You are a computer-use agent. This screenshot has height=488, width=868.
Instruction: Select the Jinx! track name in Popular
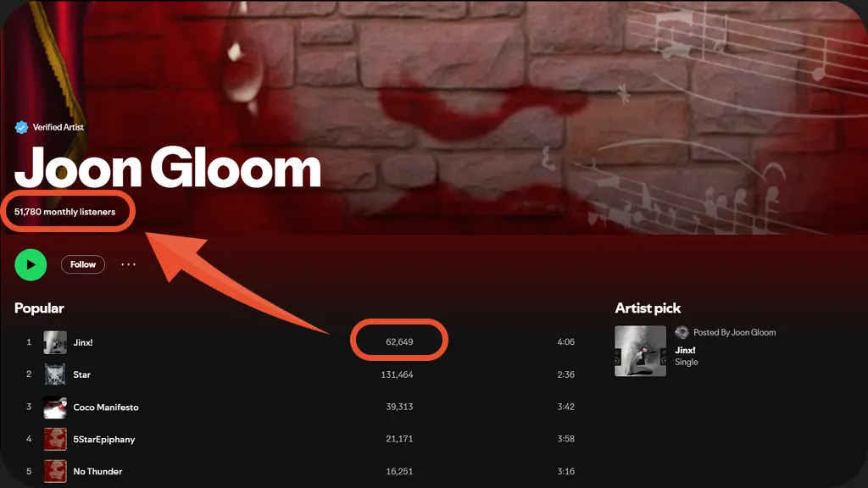click(83, 342)
